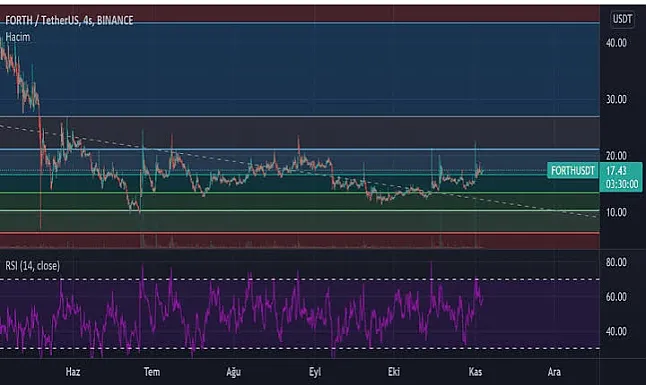Click the Ara month label on time axis
Screen dimensions: 646x385
[554, 372]
